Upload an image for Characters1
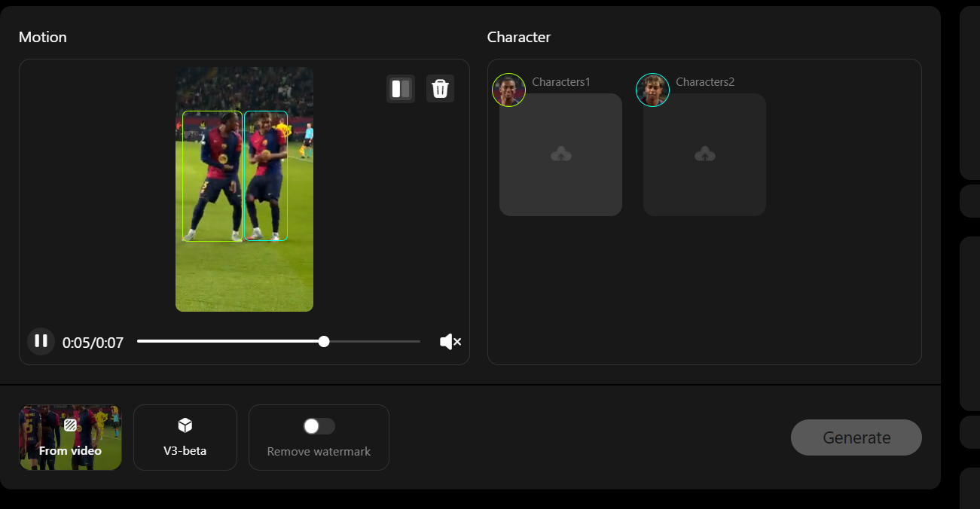The image size is (980, 509). 560,154
